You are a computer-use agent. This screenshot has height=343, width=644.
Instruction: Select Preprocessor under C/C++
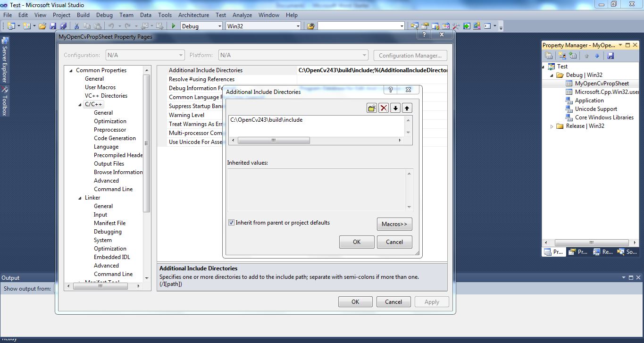pos(110,130)
